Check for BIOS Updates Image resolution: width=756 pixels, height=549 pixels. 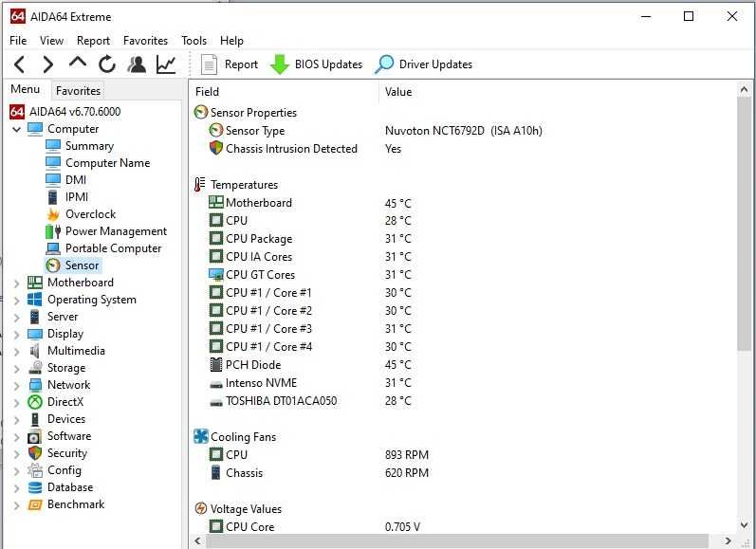coord(316,64)
